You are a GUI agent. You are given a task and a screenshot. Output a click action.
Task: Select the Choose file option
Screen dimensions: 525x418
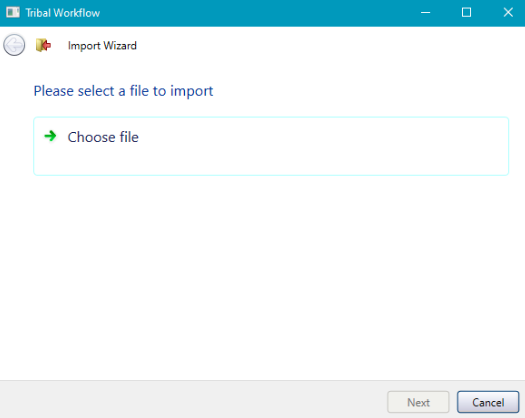point(271,146)
